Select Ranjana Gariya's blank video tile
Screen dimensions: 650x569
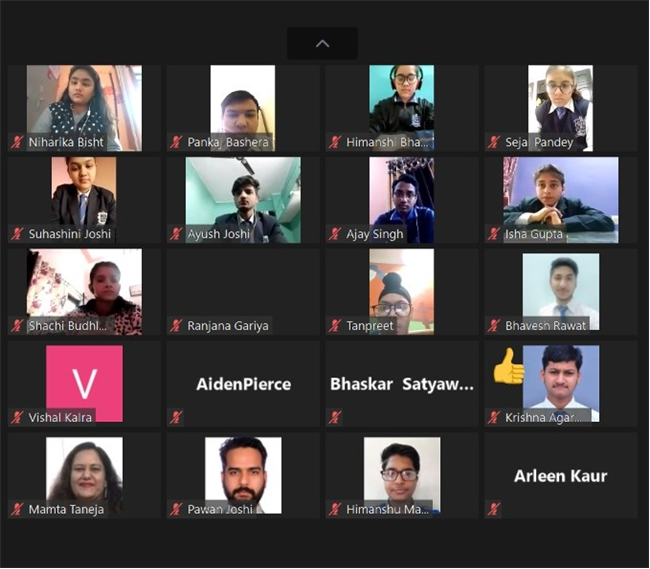tap(243, 292)
